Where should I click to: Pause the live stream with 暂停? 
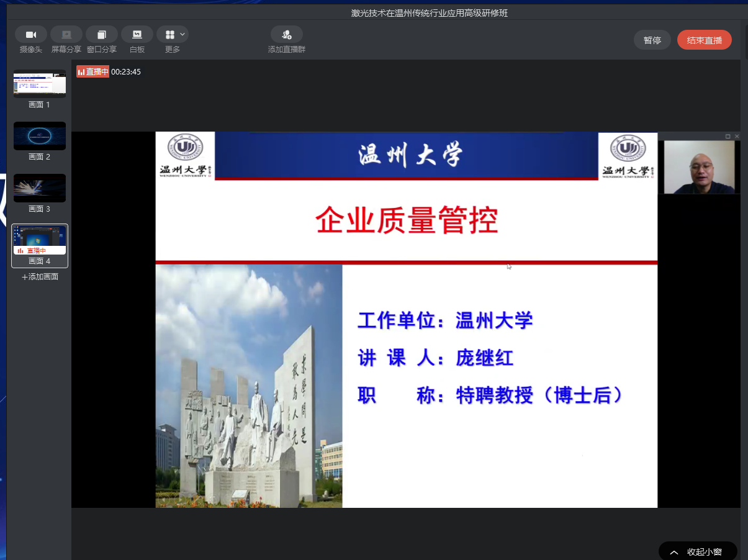pos(652,40)
